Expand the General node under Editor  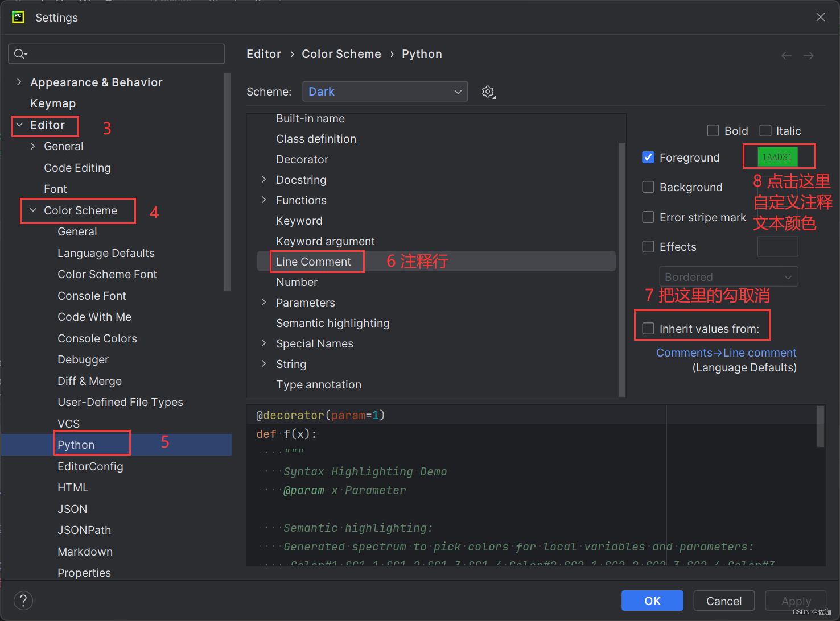[33, 146]
